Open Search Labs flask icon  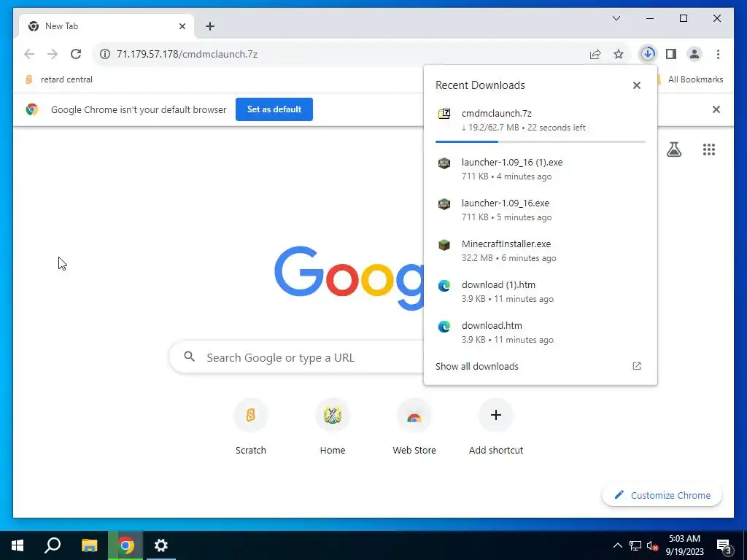673,150
